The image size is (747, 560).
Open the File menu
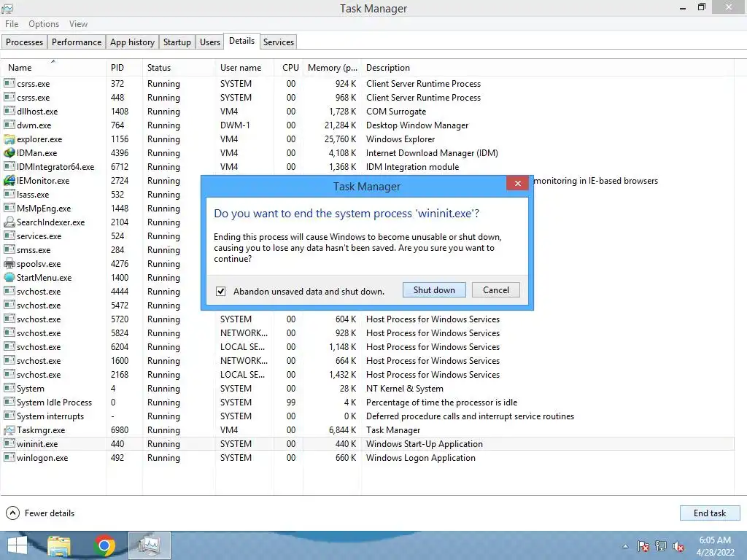pos(12,24)
